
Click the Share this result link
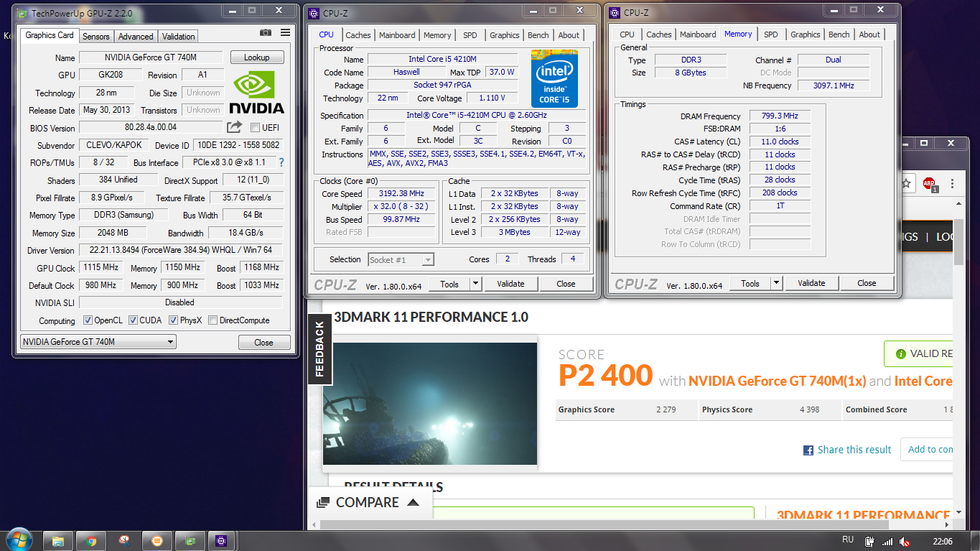point(854,450)
